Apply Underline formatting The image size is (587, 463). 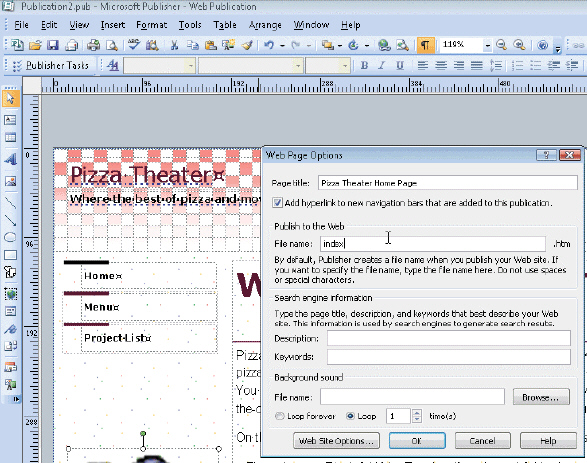[400, 66]
